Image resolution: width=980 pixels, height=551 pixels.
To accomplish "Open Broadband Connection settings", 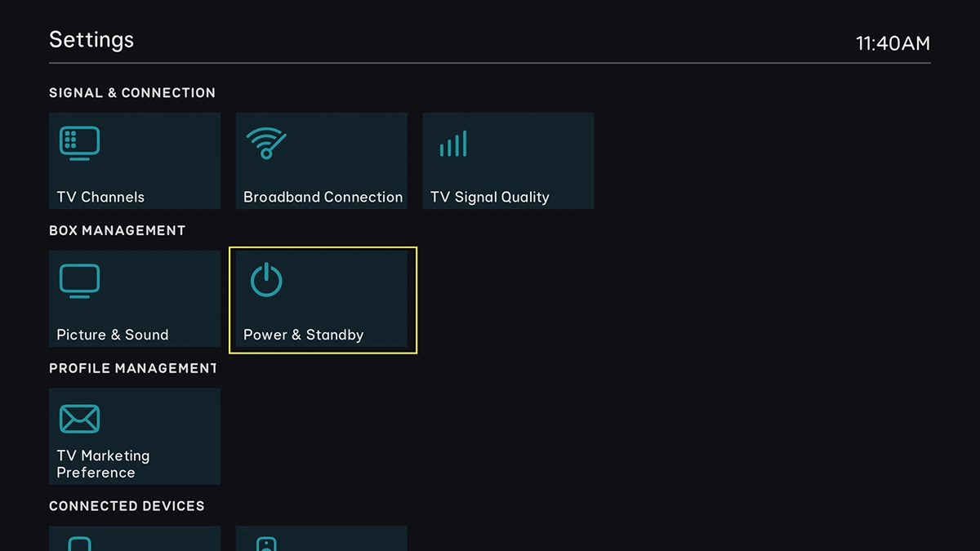I will [x=321, y=160].
